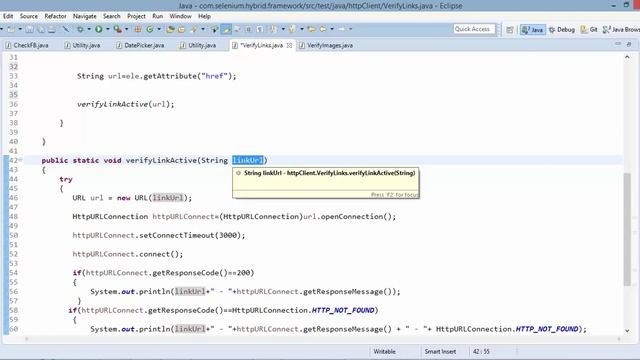Image resolution: width=640 pixels, height=360 pixels.
Task: Click the New Java Package icon
Action: click(138, 29)
